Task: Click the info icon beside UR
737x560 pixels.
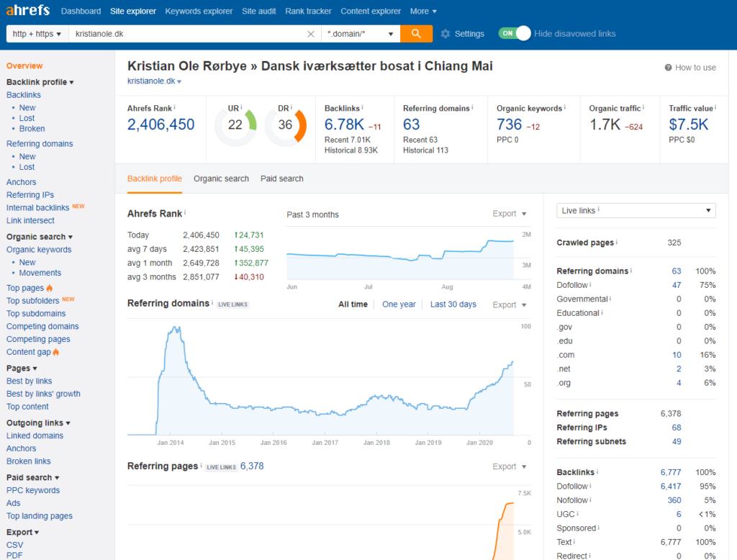Action: (242, 107)
